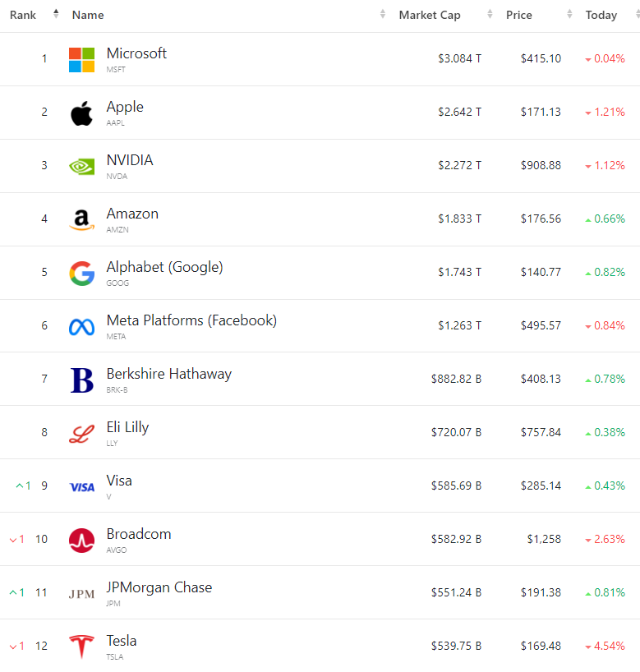Click the Amazon logo icon
640x672 pixels.
(x=81, y=219)
